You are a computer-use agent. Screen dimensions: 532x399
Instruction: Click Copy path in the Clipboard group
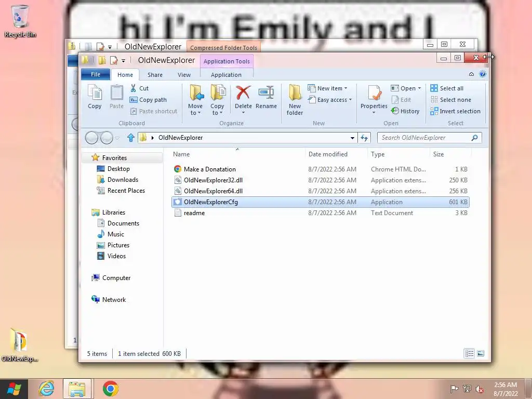[x=148, y=100]
